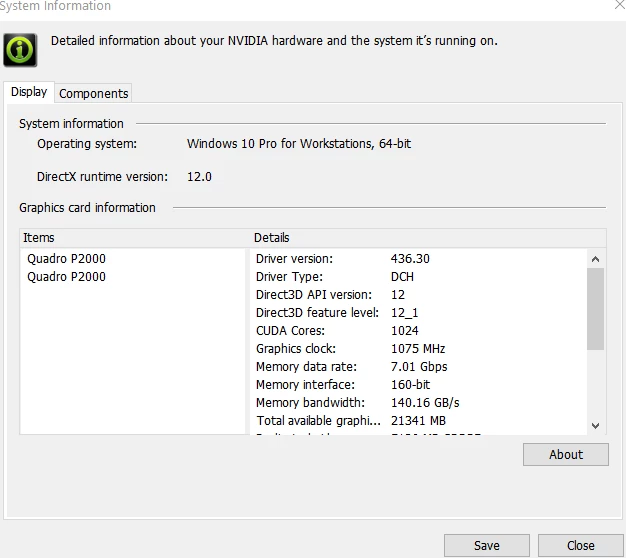
Task: Click Direct3D feature level value 12_1
Action: click(404, 313)
